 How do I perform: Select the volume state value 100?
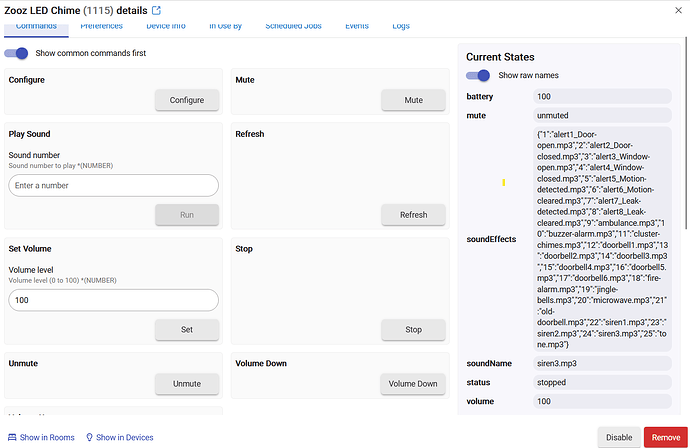[x=602, y=401]
